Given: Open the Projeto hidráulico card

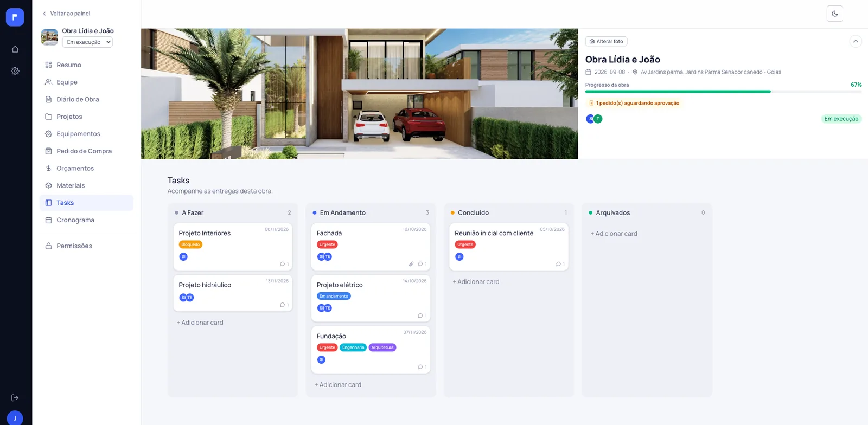Looking at the screenshot, I should click(x=233, y=293).
